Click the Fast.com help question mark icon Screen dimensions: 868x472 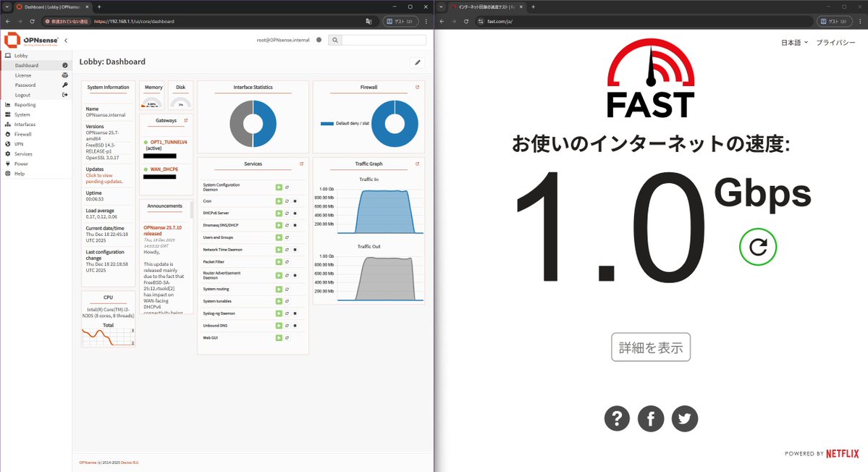(617, 418)
